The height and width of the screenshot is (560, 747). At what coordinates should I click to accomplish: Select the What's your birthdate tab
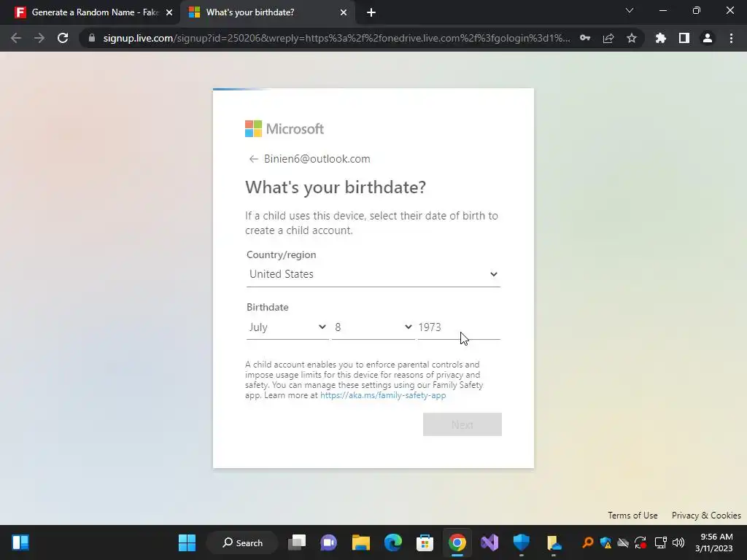coord(267,12)
